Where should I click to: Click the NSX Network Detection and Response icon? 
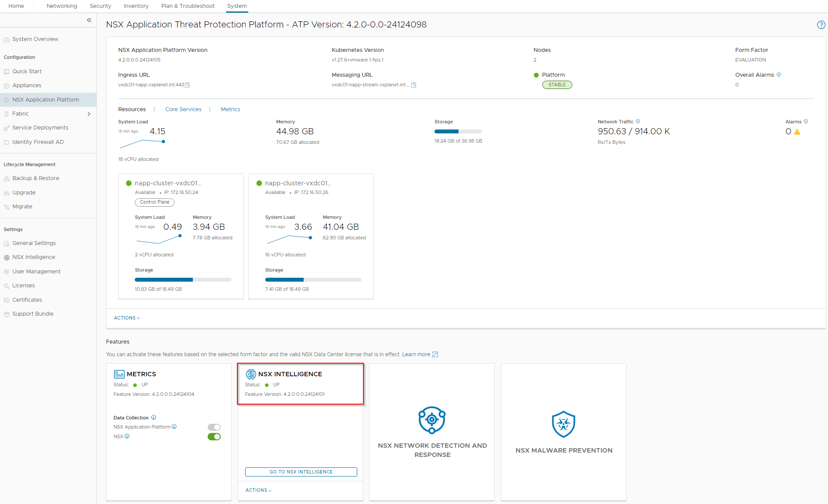click(432, 420)
